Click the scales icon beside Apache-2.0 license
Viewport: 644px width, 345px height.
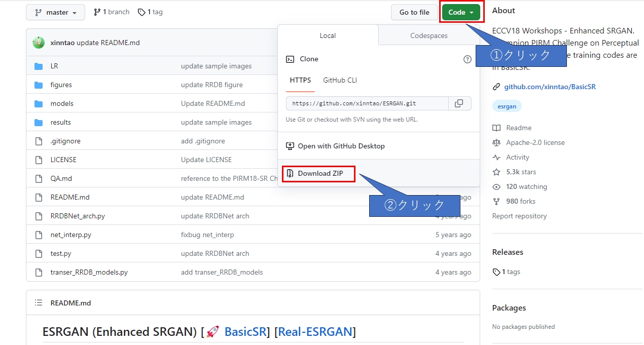pos(496,142)
